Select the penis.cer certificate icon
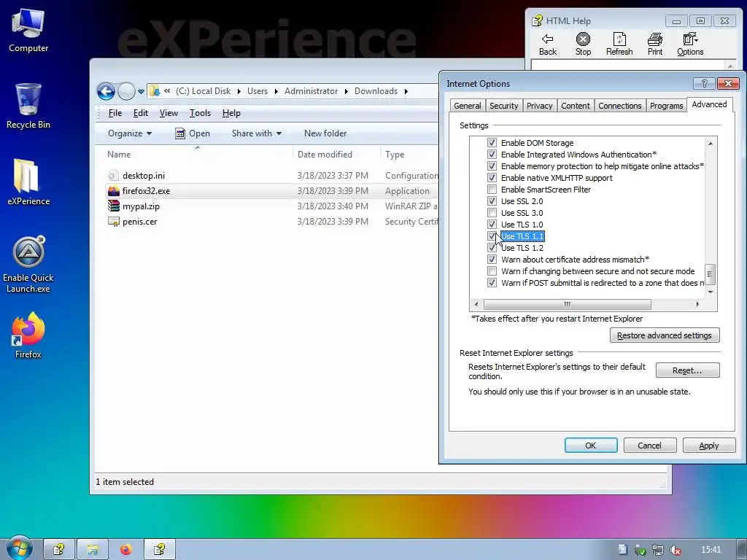The width and height of the screenshot is (747, 560). click(113, 222)
